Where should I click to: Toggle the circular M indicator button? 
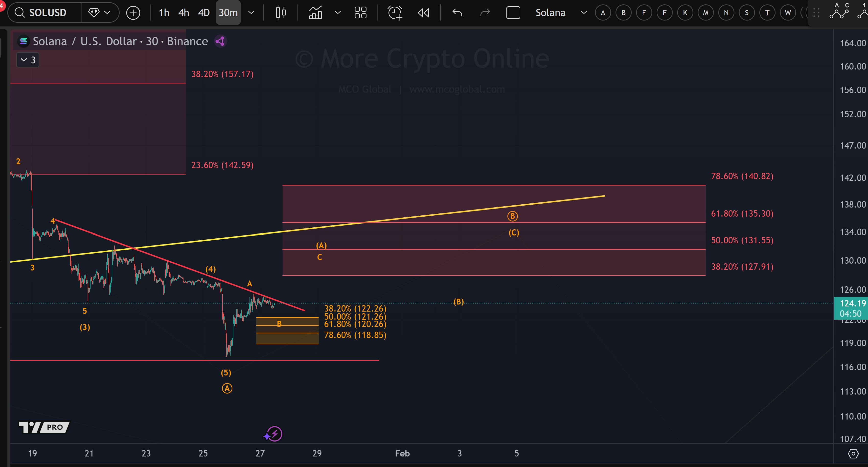[x=705, y=12]
